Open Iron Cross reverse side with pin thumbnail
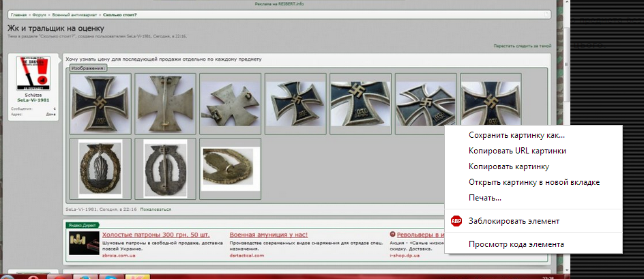 click(166, 104)
